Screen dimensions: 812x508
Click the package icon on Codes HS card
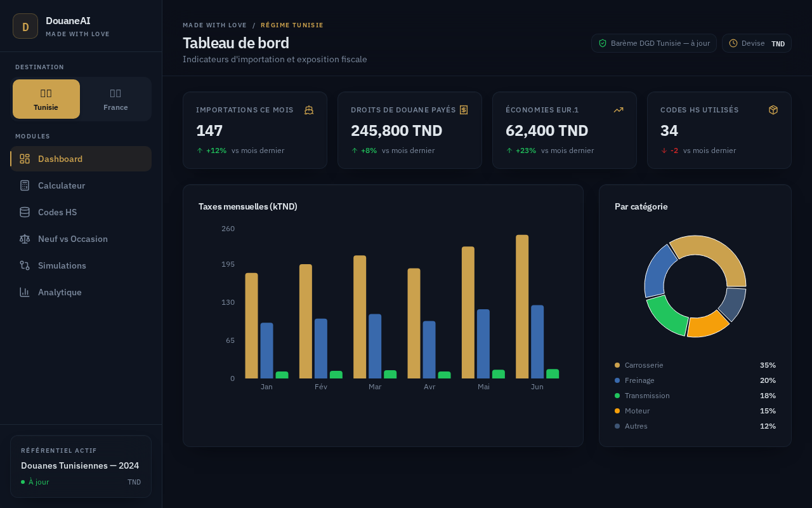pyautogui.click(x=773, y=110)
